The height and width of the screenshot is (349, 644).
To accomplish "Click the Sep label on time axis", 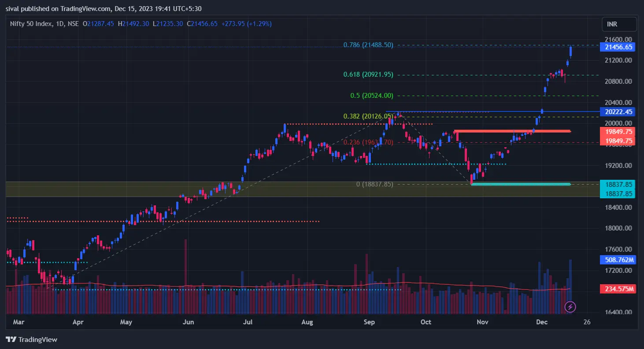I will [369, 322].
